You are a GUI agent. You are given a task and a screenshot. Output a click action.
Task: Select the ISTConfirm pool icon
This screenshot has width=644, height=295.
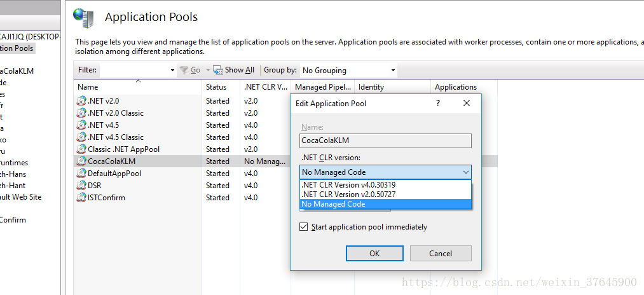pos(81,197)
